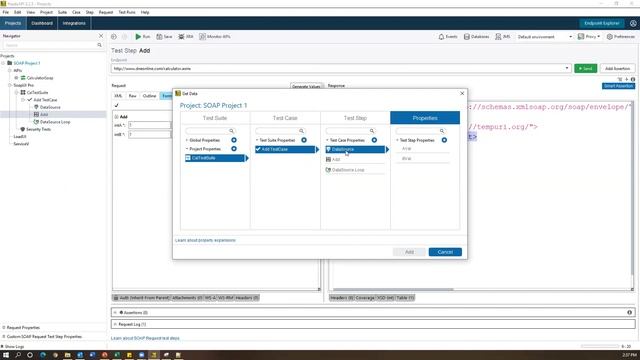Expand Global Properties in dialog
640x360 pixels.
click(187, 140)
